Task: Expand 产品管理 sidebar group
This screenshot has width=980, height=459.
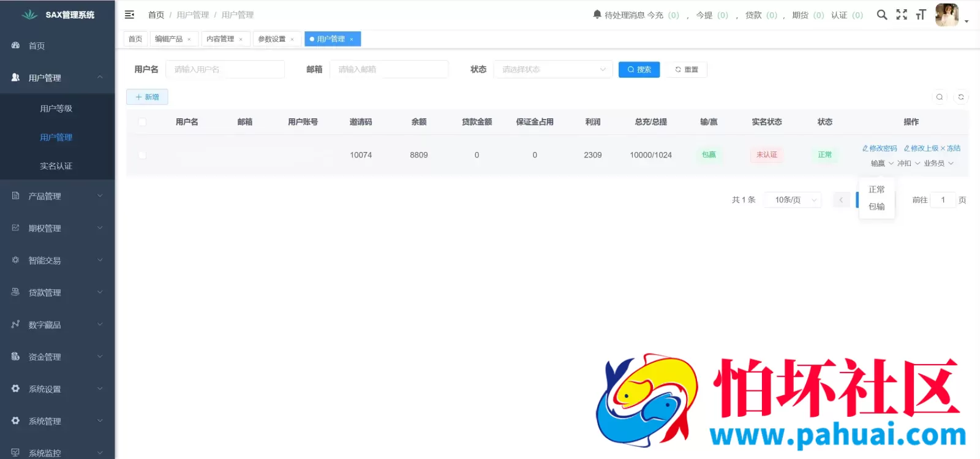Action: 58,196
